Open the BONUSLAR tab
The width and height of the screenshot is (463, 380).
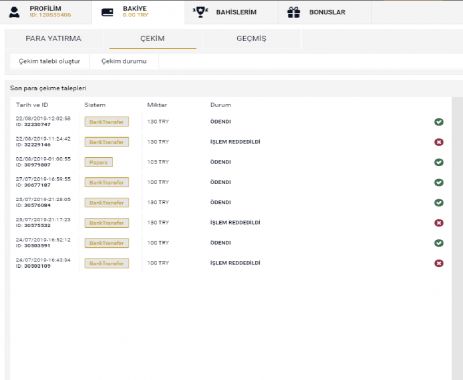click(x=325, y=12)
